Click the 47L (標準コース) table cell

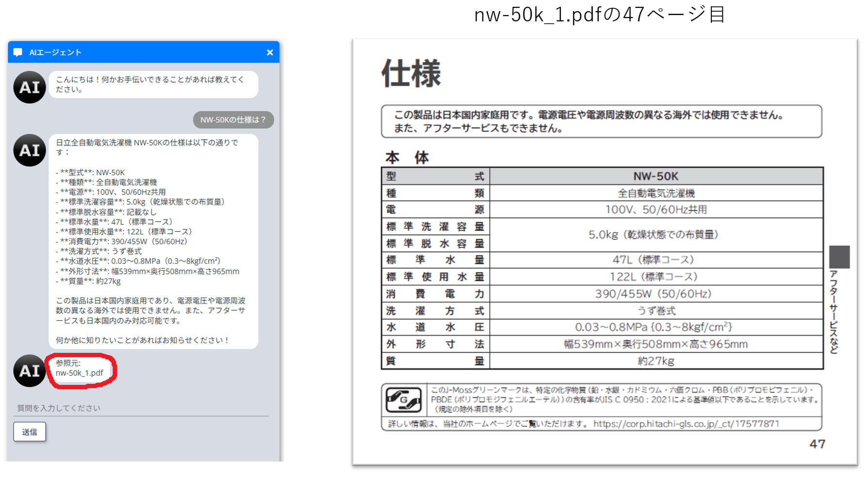pyautogui.click(x=656, y=260)
